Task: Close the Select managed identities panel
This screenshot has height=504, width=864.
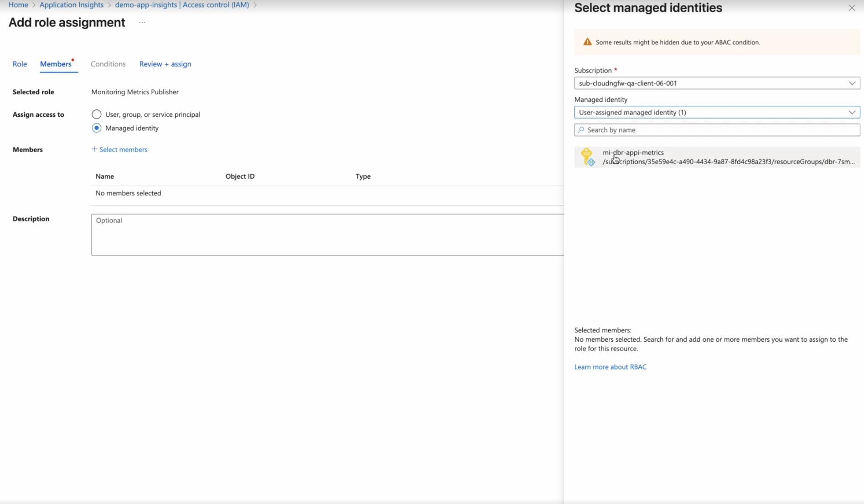Action: pyautogui.click(x=851, y=8)
